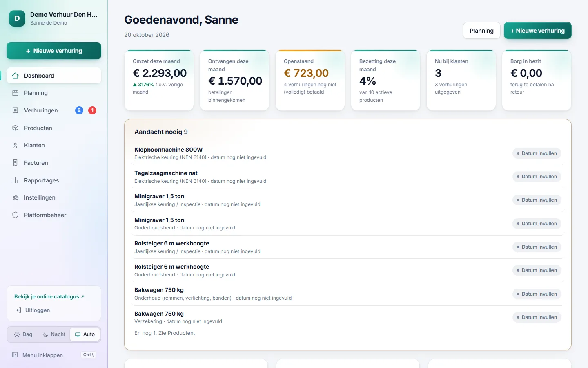Click the Omzet deze maand card
This screenshot has width=588, height=368.
point(159,80)
